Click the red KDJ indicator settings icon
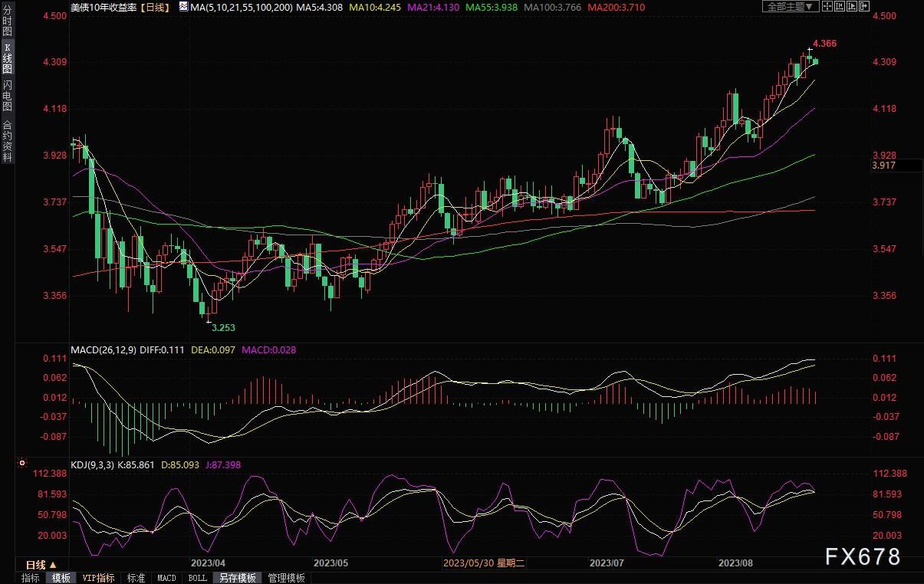Viewport: 924px width, 584px height. point(21,463)
